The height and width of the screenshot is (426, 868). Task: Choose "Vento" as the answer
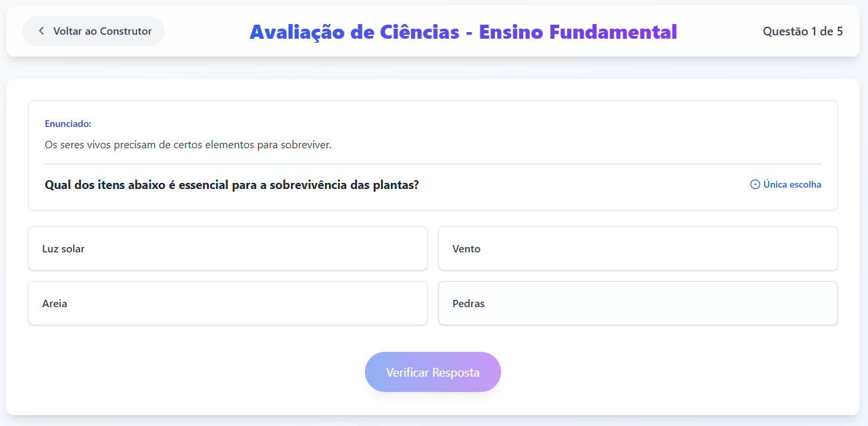pyautogui.click(x=637, y=249)
